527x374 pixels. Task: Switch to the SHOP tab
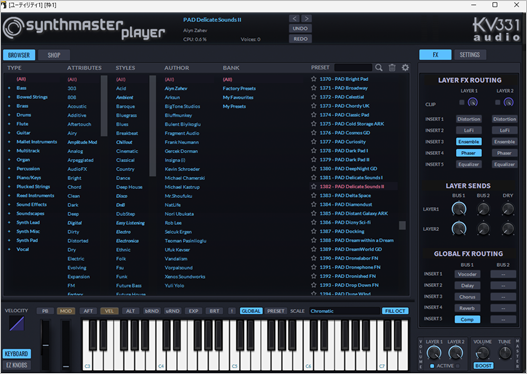click(x=54, y=55)
